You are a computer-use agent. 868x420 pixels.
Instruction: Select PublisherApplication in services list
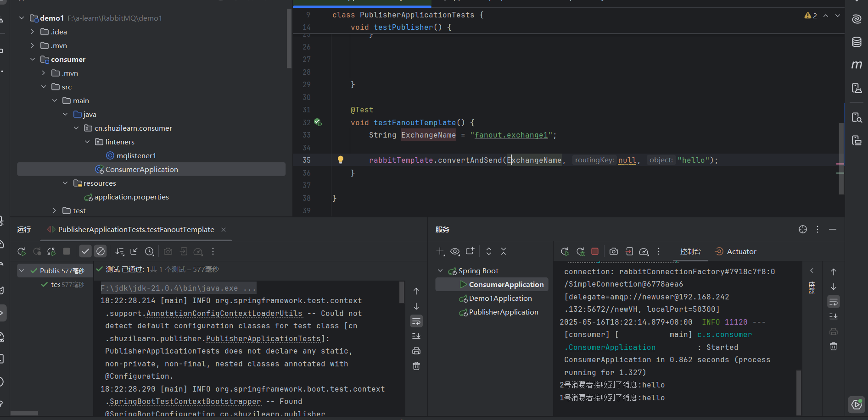[503, 312]
